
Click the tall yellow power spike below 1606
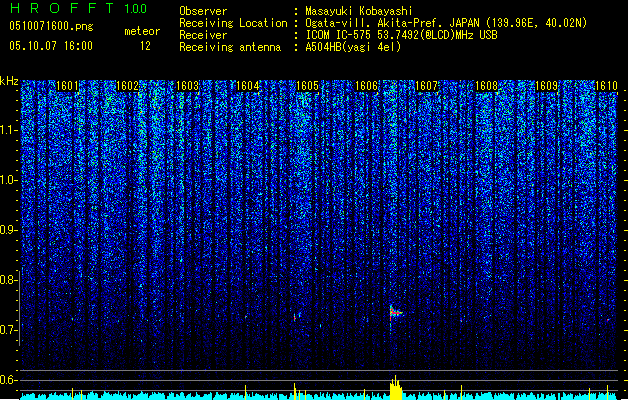click(x=396, y=388)
